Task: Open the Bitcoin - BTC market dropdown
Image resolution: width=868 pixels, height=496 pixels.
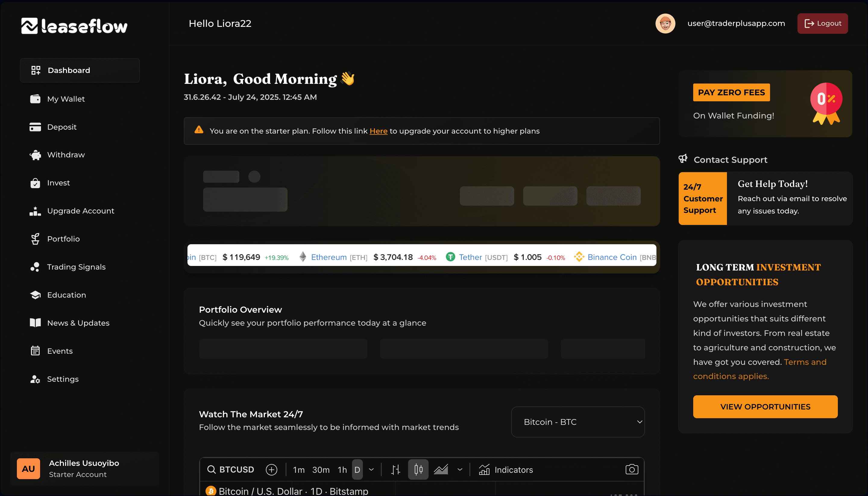Action: (x=577, y=422)
